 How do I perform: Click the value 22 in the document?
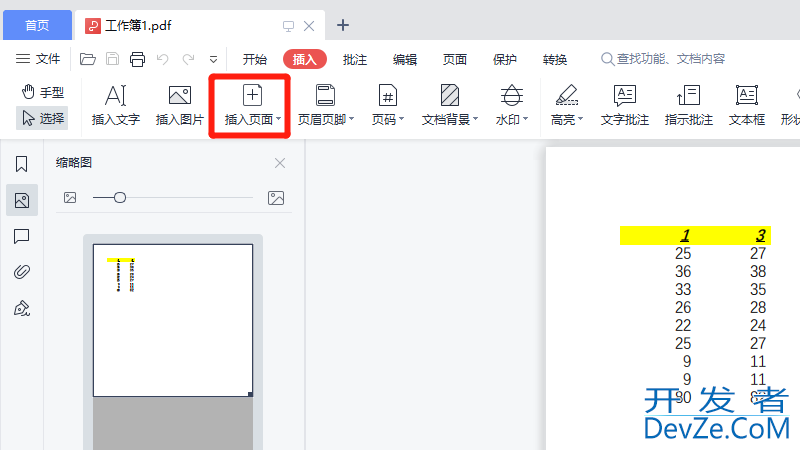click(x=683, y=325)
